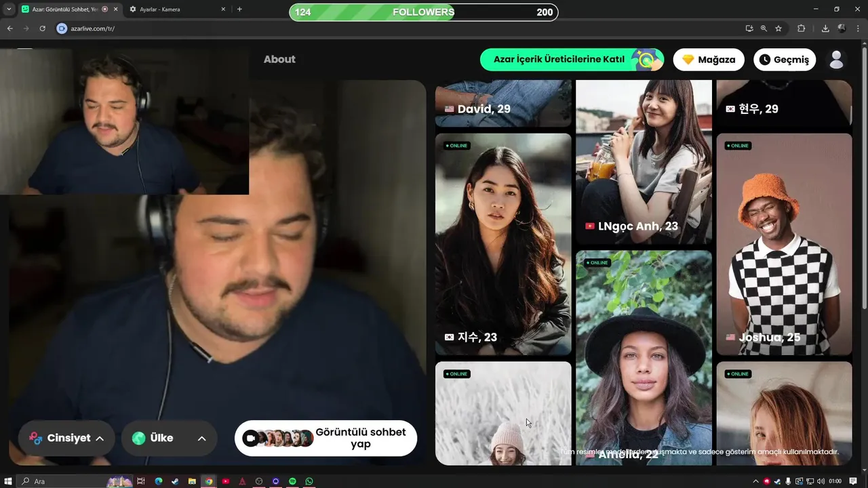
Task: Open the Windows Start menu
Action: pos(8,481)
